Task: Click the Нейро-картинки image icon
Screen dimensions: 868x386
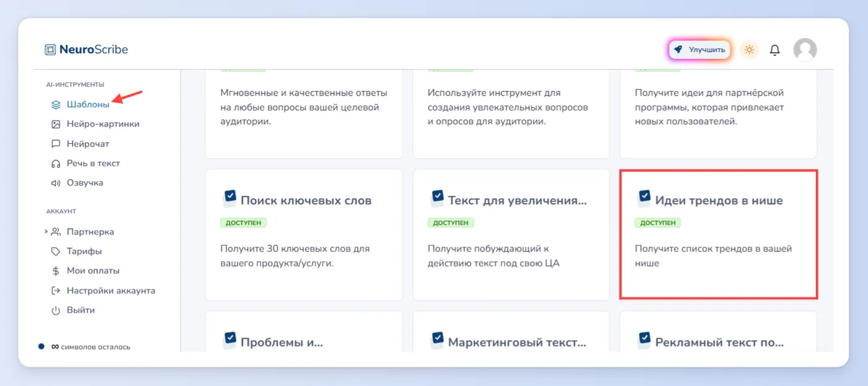Action: pos(56,124)
